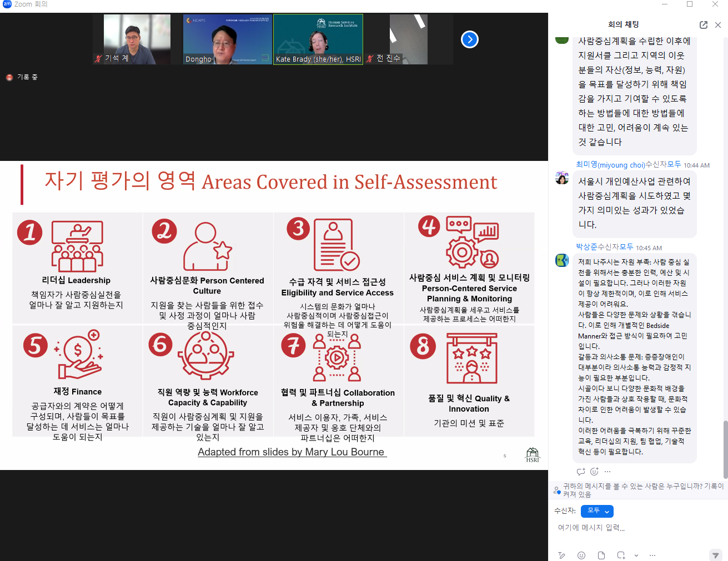
Task: Pop out the meeting chat window
Action: point(704,25)
